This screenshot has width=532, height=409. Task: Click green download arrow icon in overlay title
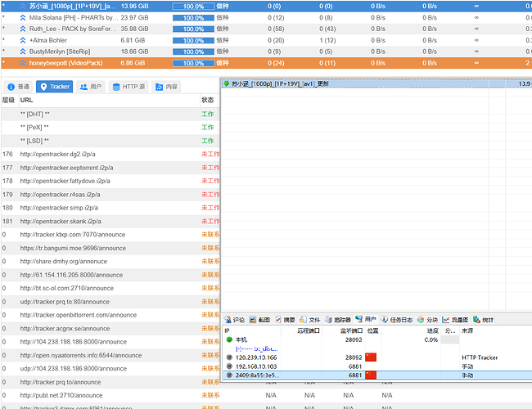(x=226, y=83)
